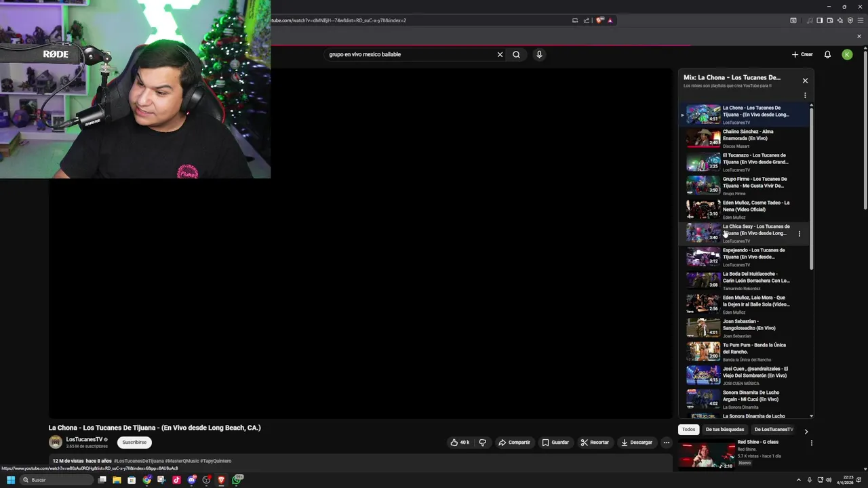This screenshot has width=868, height=488.
Task: Click the La Chona playlist thumbnail
Action: click(x=703, y=115)
